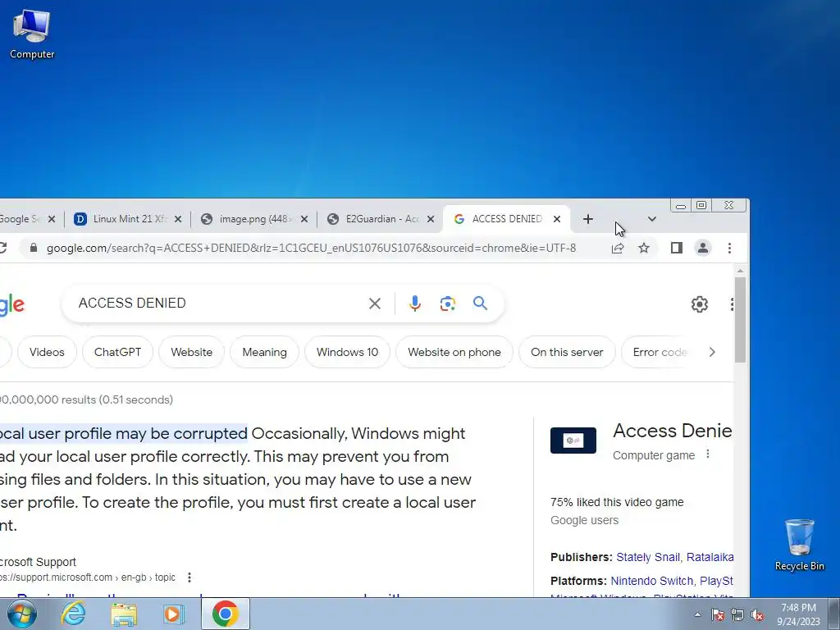
Task: Open the Windows Start menu
Action: pyautogui.click(x=21, y=614)
